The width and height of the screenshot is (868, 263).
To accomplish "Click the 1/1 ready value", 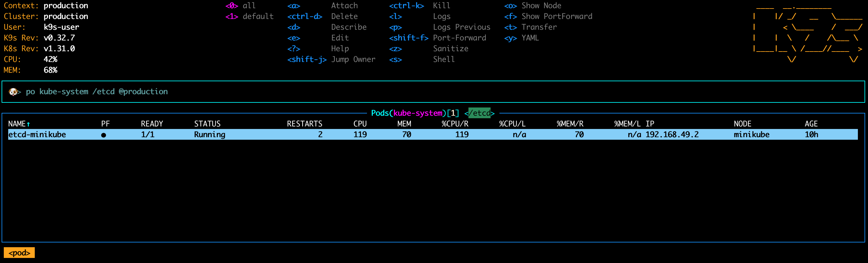I will (x=148, y=135).
